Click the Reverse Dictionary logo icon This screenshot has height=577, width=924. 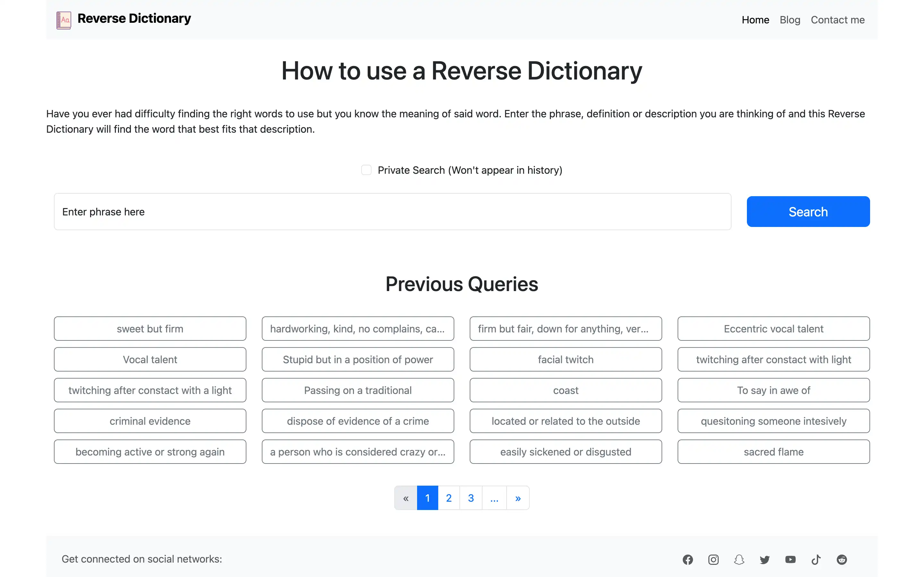(x=64, y=20)
